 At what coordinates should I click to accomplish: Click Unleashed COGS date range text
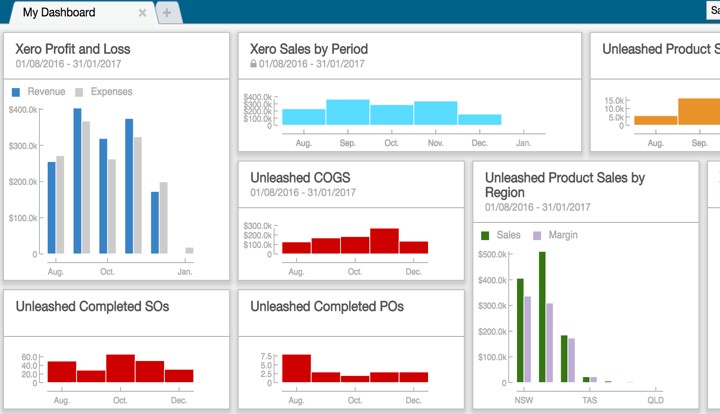(x=303, y=192)
